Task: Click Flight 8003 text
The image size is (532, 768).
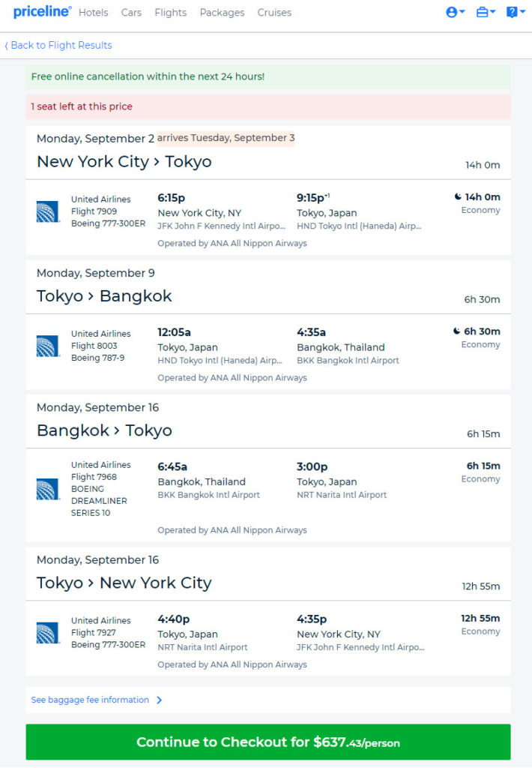Action: click(x=94, y=346)
